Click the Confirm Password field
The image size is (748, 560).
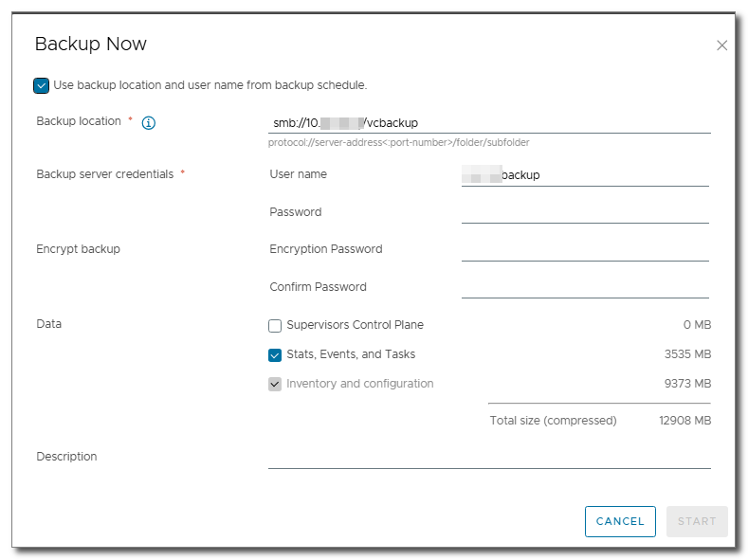pyautogui.click(x=584, y=287)
